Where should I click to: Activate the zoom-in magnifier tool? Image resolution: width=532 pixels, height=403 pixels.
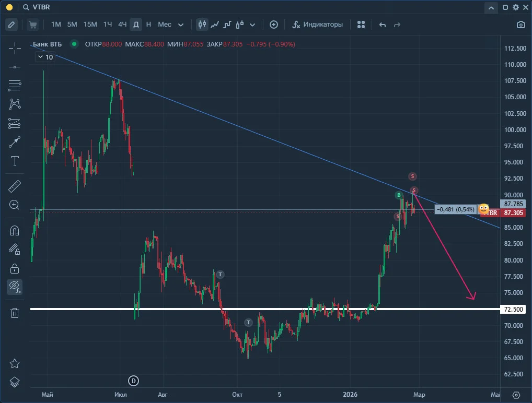pos(14,205)
